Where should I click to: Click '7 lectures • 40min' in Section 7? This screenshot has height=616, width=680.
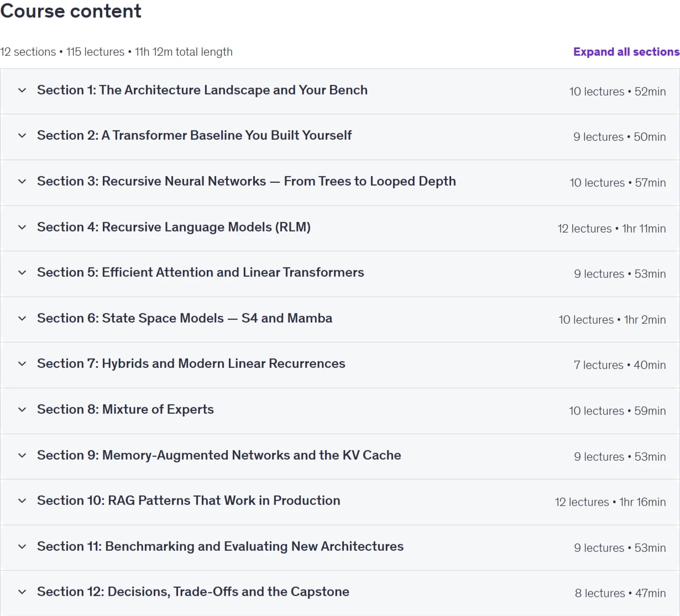(620, 365)
